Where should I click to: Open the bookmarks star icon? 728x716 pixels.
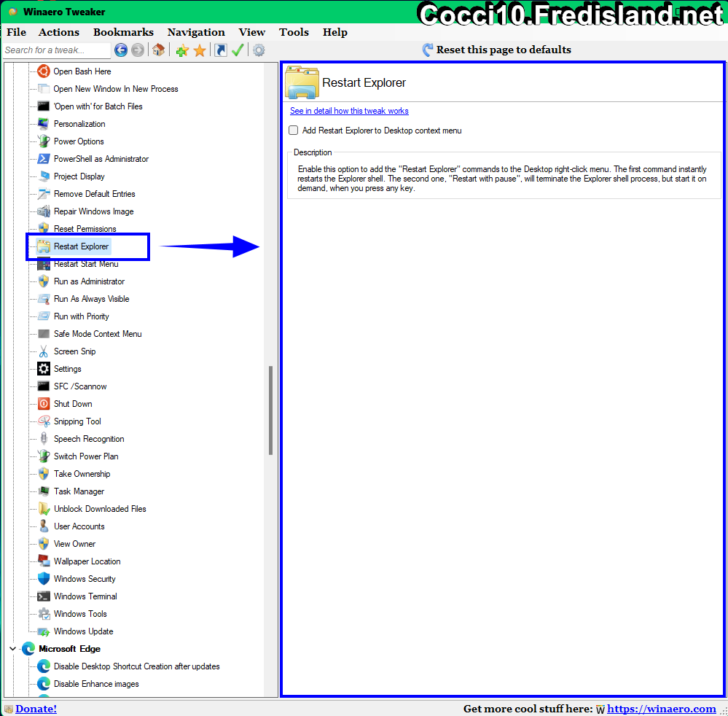(200, 50)
